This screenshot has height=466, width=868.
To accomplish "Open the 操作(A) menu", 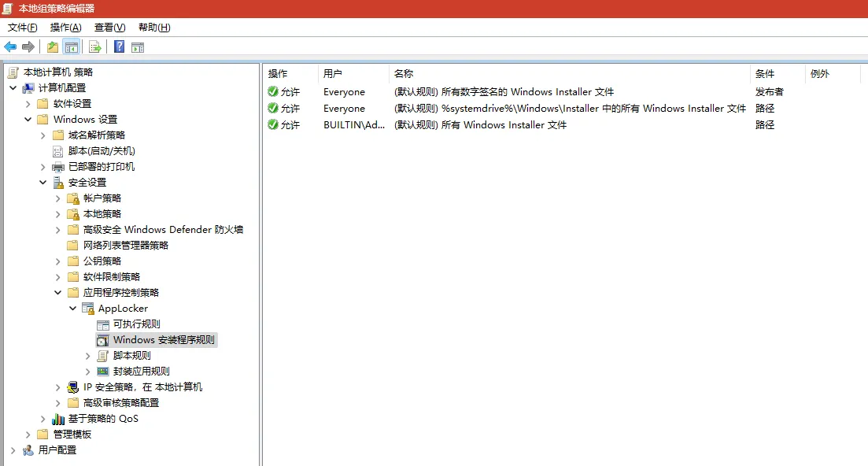I will 66,27.
